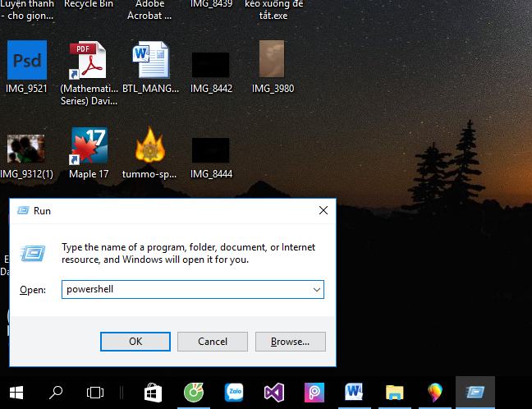This screenshot has width=532, height=409.
Task: Select the IMG_8444 desktop thumbnail
Action: coord(211,150)
